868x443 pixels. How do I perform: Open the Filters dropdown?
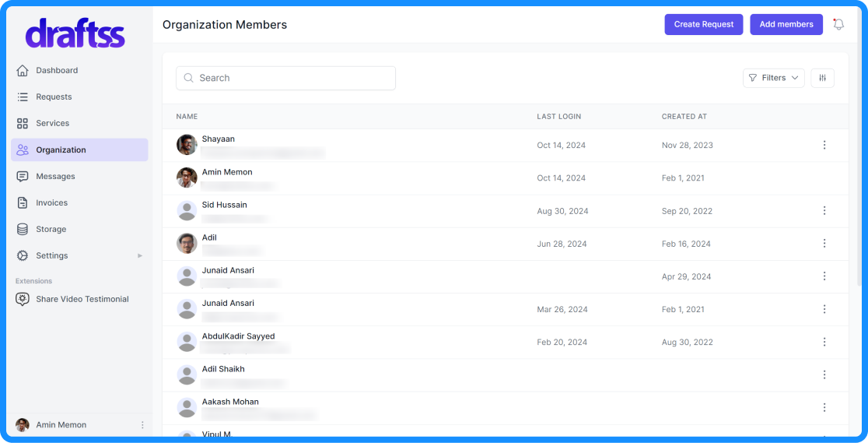(x=773, y=78)
